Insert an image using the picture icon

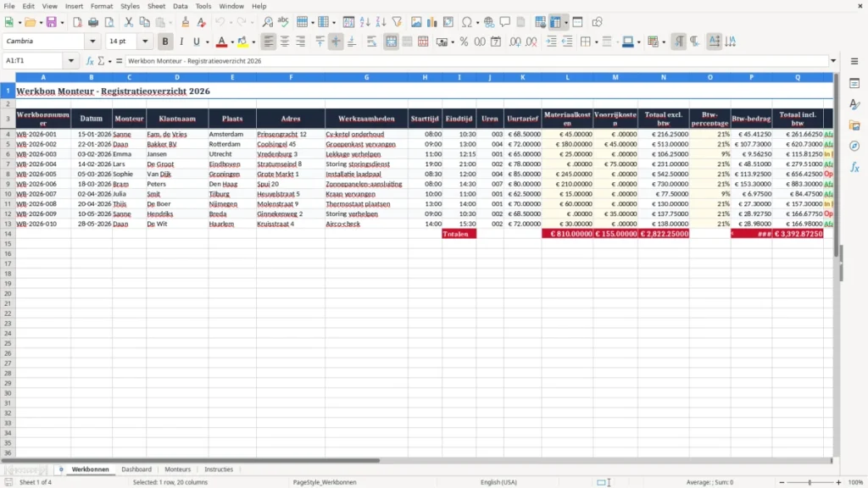(x=416, y=22)
